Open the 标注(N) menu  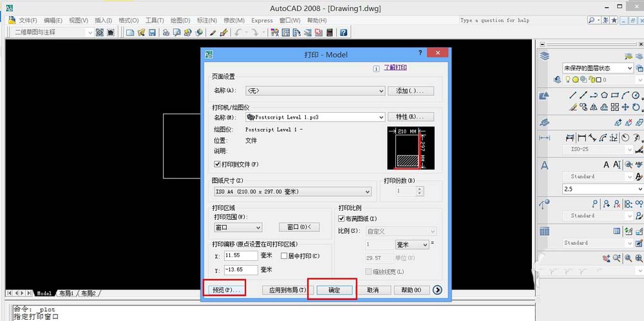207,20
